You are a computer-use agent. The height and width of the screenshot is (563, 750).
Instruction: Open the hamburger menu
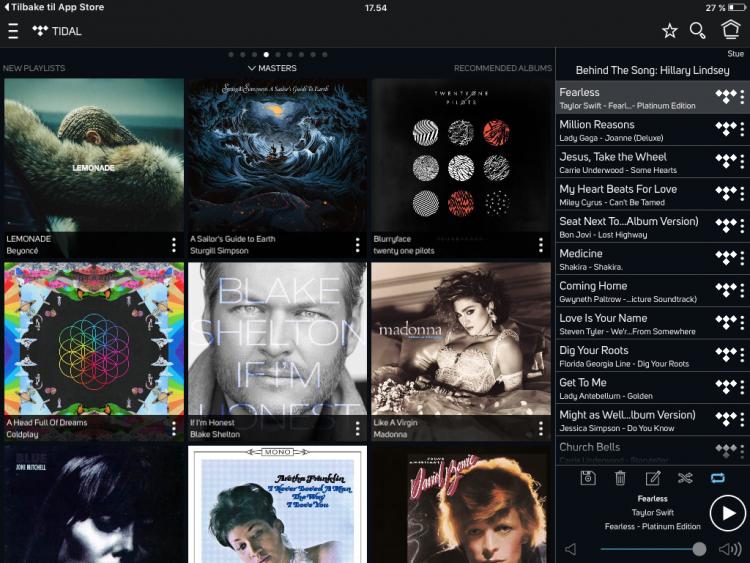13,31
